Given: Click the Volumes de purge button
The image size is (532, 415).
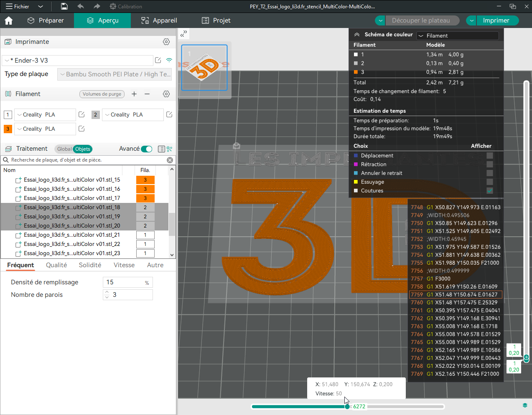Looking at the screenshot, I should (x=102, y=94).
